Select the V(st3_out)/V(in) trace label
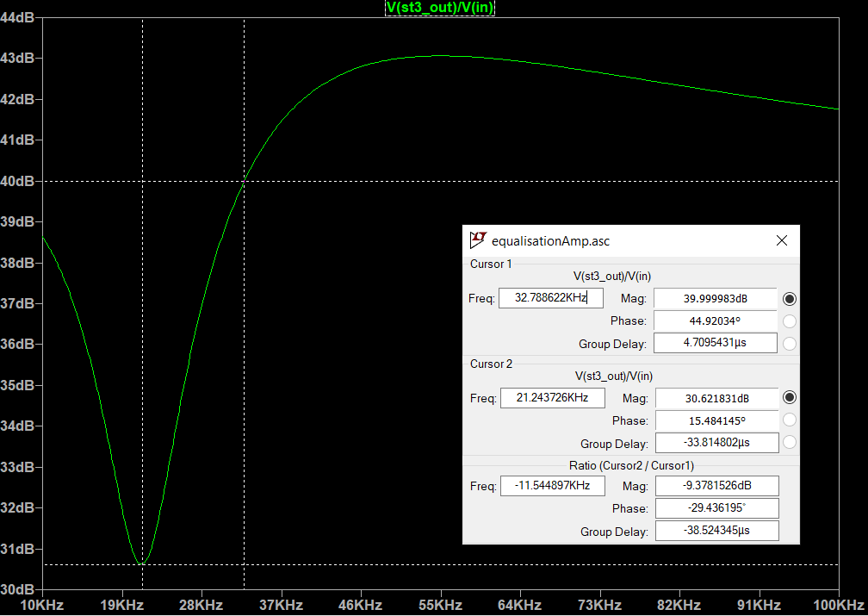This screenshot has width=868, height=616. [x=439, y=8]
